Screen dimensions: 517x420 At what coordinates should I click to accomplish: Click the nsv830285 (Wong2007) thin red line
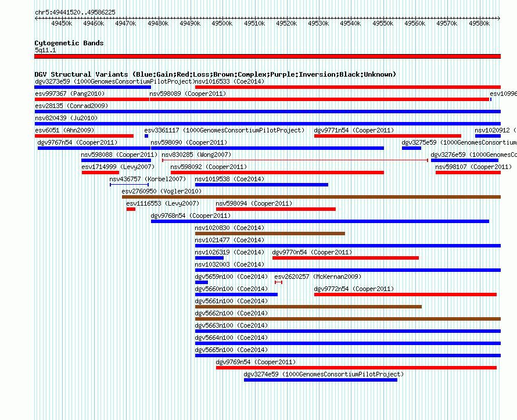295,160
